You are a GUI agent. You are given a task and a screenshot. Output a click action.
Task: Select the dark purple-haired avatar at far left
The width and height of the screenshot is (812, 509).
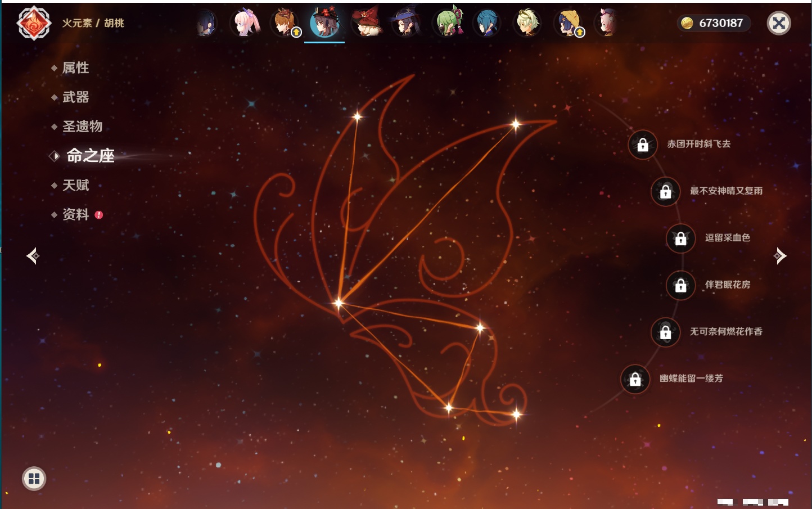pos(206,22)
